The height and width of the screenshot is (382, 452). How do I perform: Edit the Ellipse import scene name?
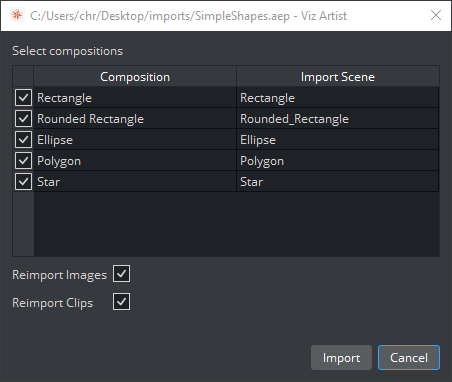pyautogui.click(x=338, y=140)
